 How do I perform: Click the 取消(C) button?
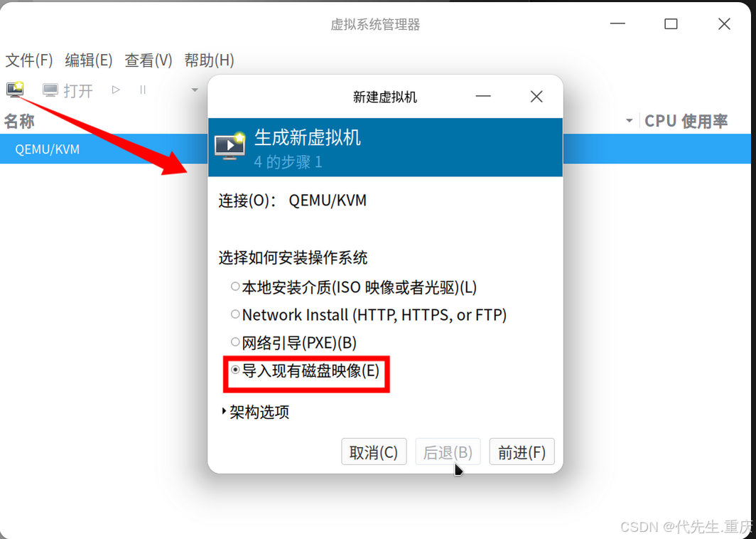[x=374, y=452]
